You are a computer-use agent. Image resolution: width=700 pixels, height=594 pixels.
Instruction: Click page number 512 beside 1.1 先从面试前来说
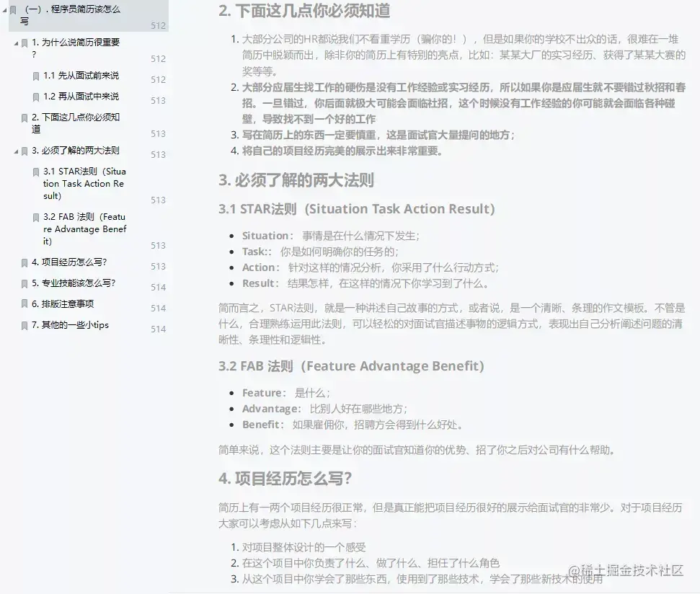pyautogui.click(x=158, y=80)
